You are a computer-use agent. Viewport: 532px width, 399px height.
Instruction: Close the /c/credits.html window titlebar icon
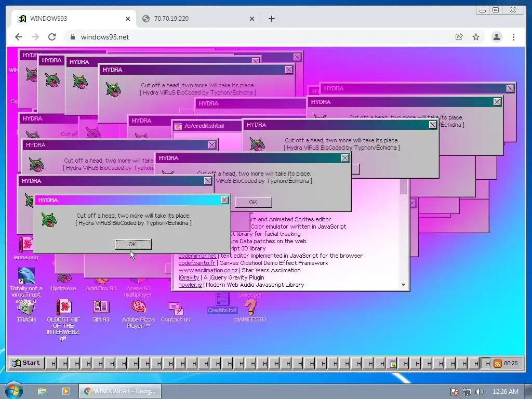point(178,126)
